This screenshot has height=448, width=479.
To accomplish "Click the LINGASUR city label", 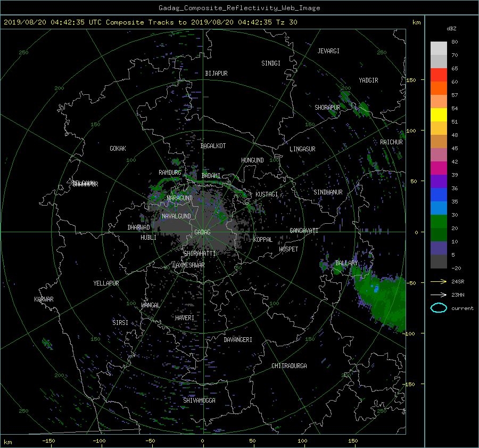I will [x=302, y=149].
